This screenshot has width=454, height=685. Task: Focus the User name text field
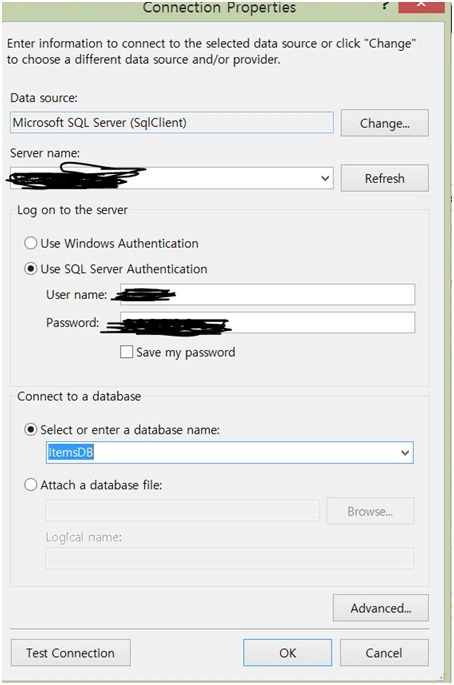tap(267, 294)
